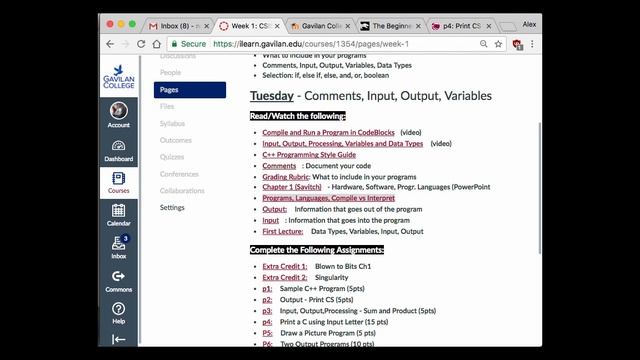Open Programs, Languages, Compile vs Interpret
The image size is (640, 360).
click(x=329, y=198)
